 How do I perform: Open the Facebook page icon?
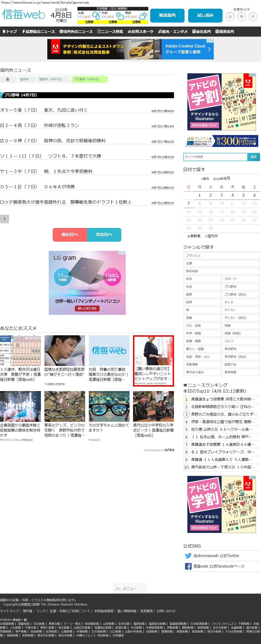point(188,566)
